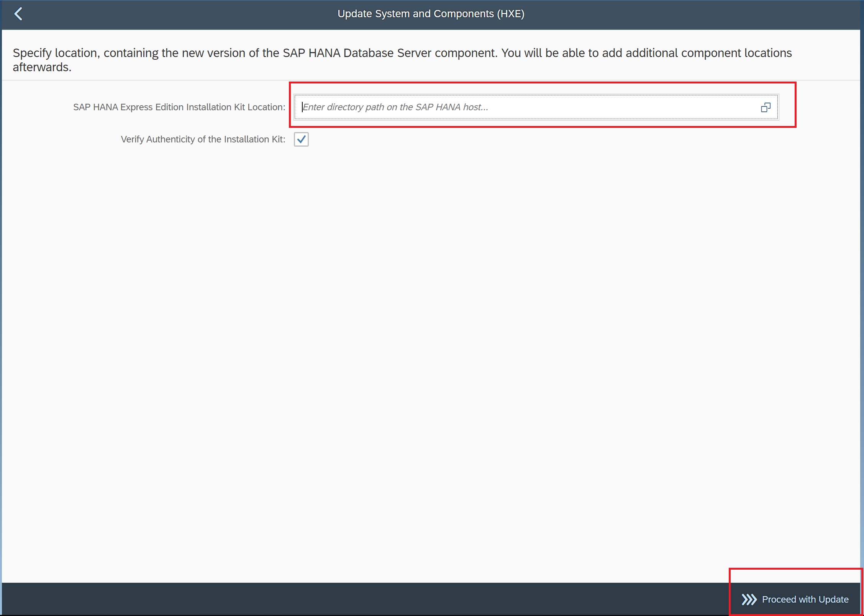This screenshot has width=864, height=616.
Task: Click the 'Enter directory path' placeholder text
Action: pos(395,107)
